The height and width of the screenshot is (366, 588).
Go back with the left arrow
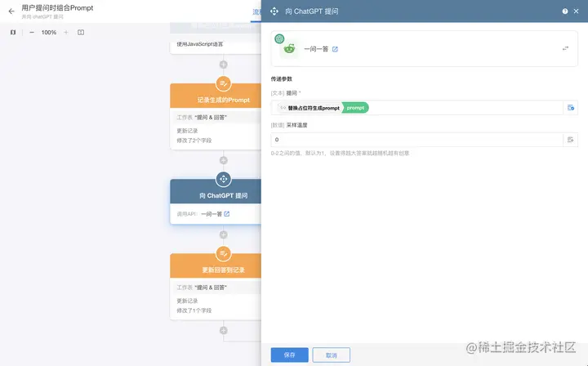[11, 11]
